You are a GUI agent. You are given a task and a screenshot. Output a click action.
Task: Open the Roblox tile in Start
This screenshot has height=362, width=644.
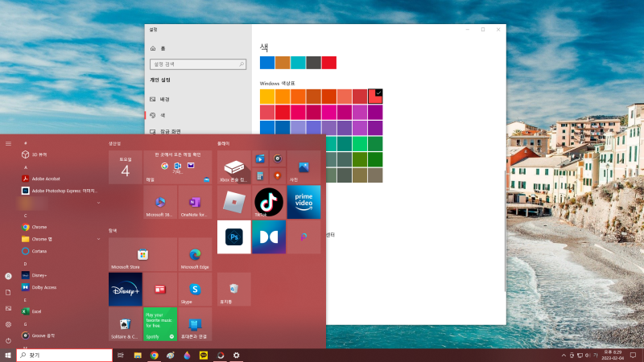[233, 202]
